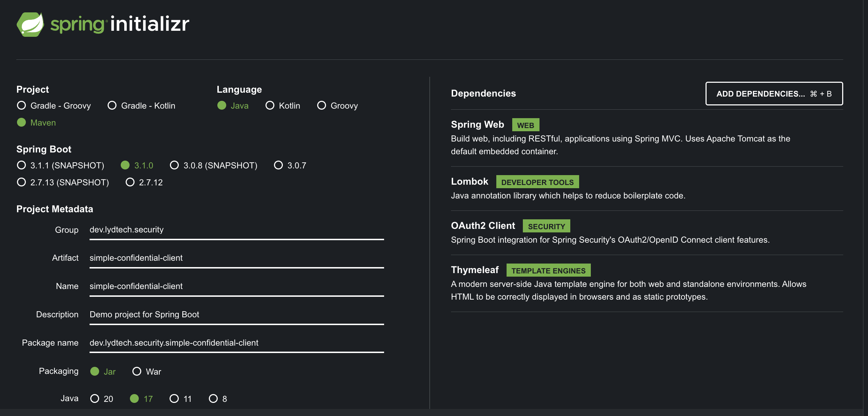Select Java version 11
Image resolution: width=868 pixels, height=416 pixels.
click(181, 399)
